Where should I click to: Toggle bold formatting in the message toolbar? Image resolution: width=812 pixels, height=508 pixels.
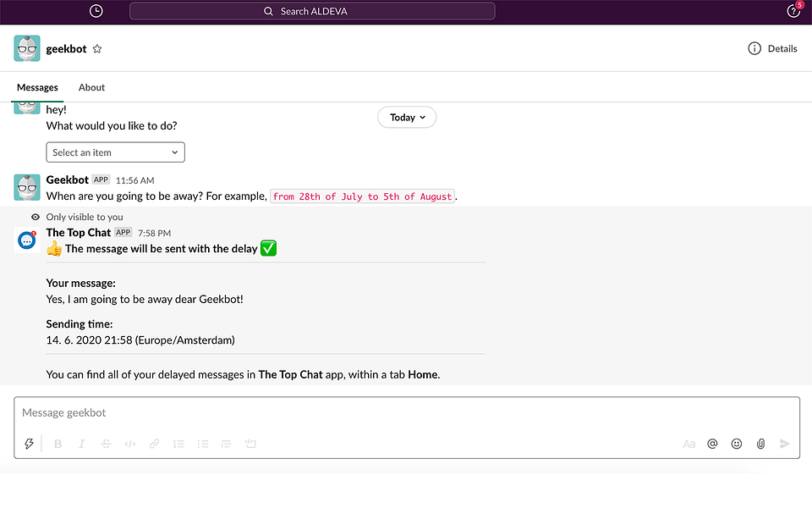click(x=58, y=444)
